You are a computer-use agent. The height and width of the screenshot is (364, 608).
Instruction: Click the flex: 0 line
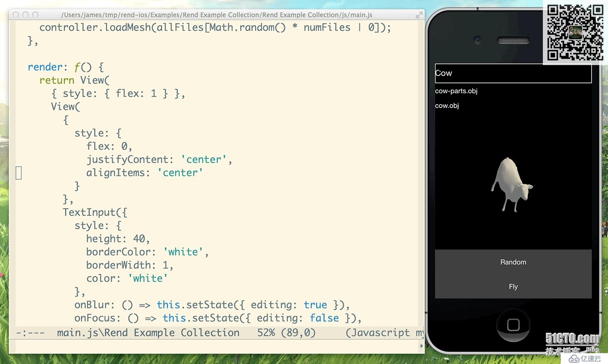pos(109,146)
